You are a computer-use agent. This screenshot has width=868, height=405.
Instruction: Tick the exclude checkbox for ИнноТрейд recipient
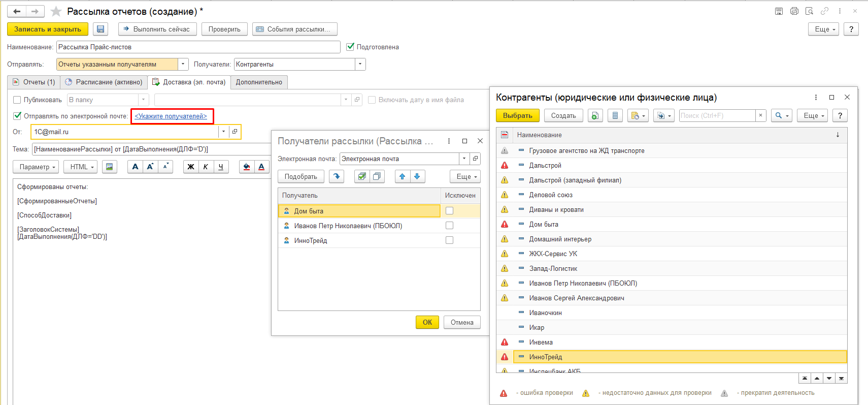[x=449, y=240]
